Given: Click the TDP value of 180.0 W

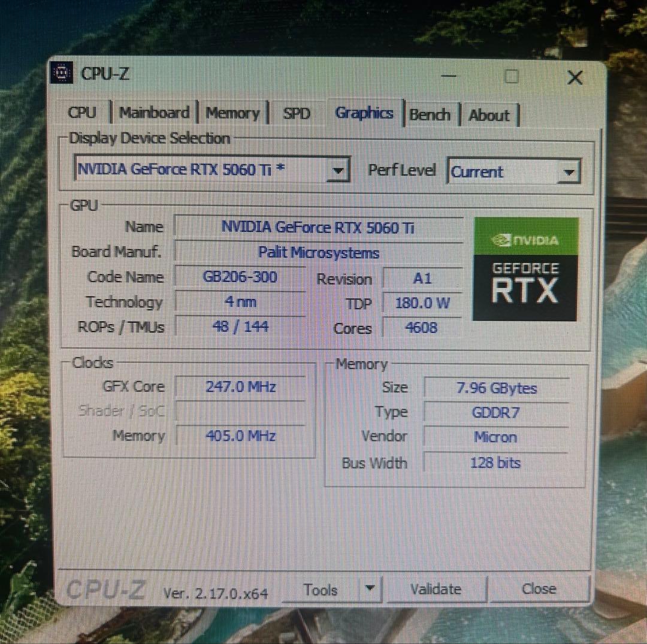Looking at the screenshot, I should [421, 303].
